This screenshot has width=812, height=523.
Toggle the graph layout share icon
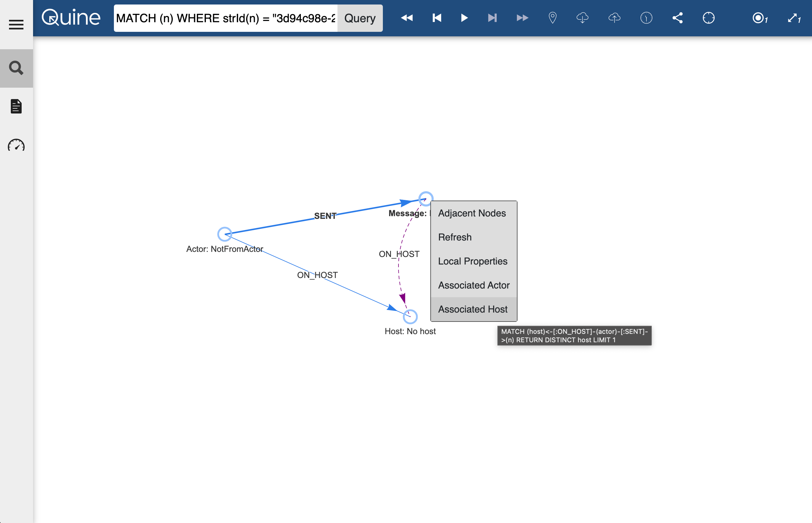tap(677, 18)
